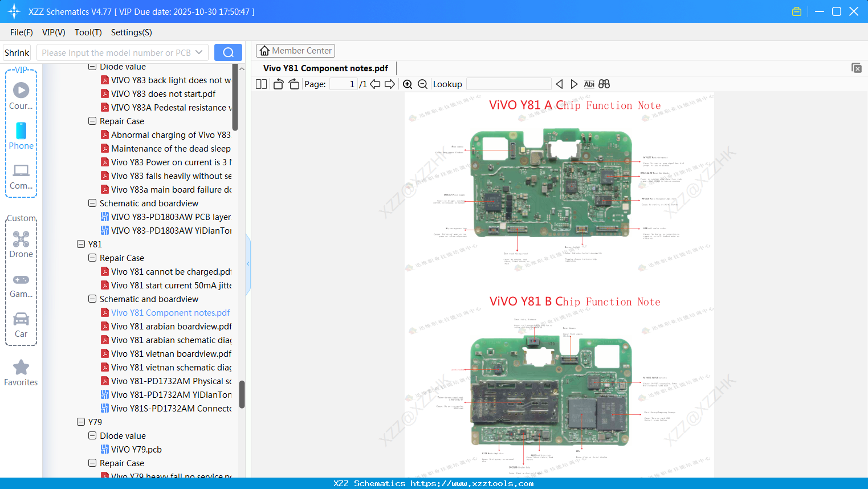The width and height of the screenshot is (868, 489).
Task: Collapse the Y79 tree node
Action: click(x=81, y=422)
